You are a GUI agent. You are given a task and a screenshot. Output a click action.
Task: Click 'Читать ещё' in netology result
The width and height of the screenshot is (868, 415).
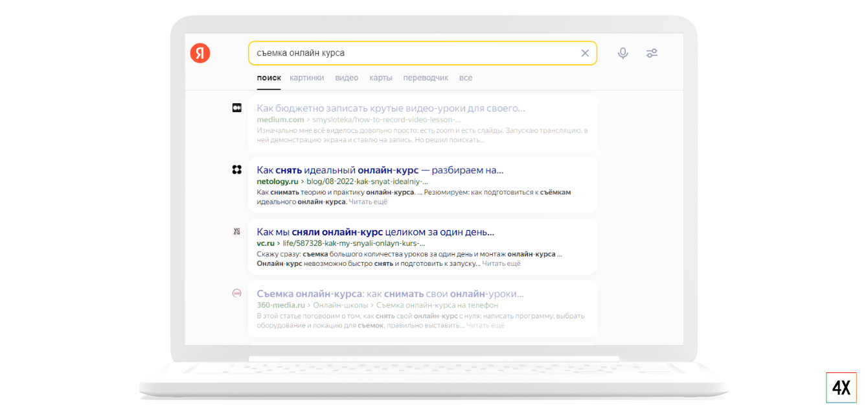(368, 202)
